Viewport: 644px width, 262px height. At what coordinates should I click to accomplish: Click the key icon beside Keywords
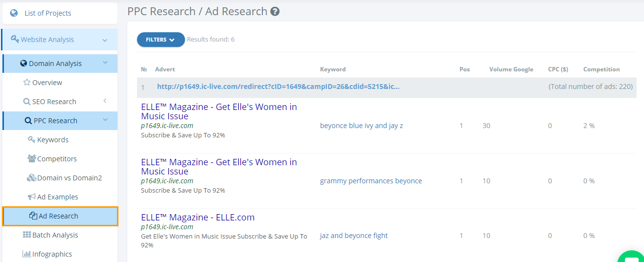click(31, 140)
